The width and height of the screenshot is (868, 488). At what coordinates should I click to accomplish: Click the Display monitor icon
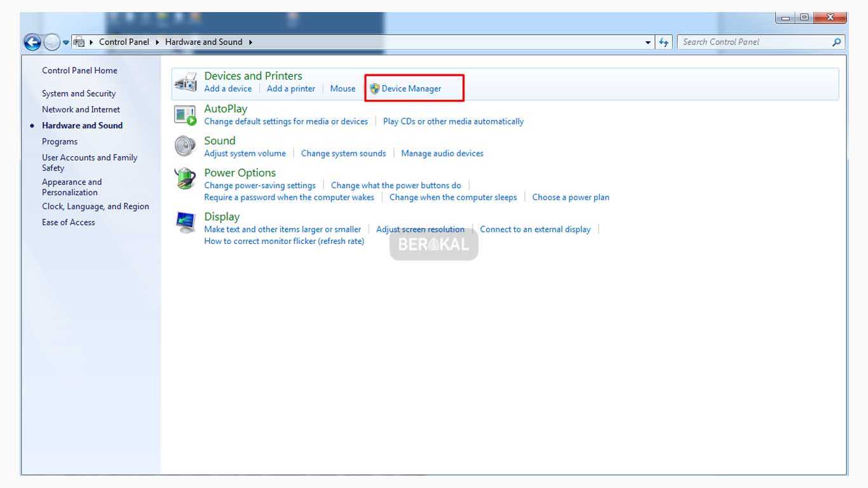coord(186,222)
